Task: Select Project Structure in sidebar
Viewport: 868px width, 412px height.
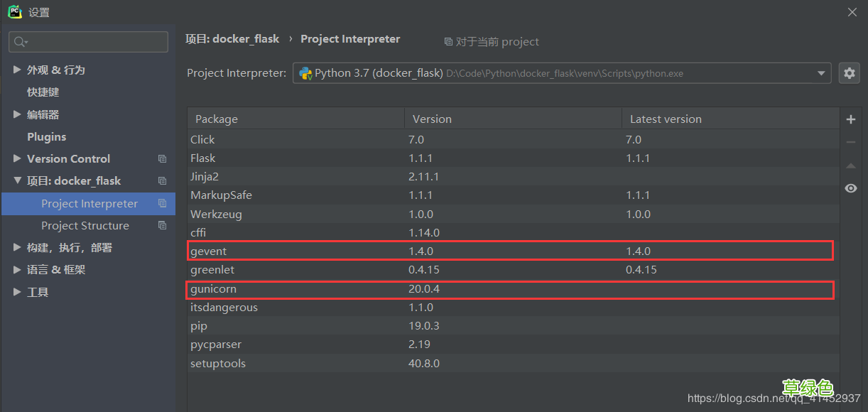Action: click(x=85, y=226)
